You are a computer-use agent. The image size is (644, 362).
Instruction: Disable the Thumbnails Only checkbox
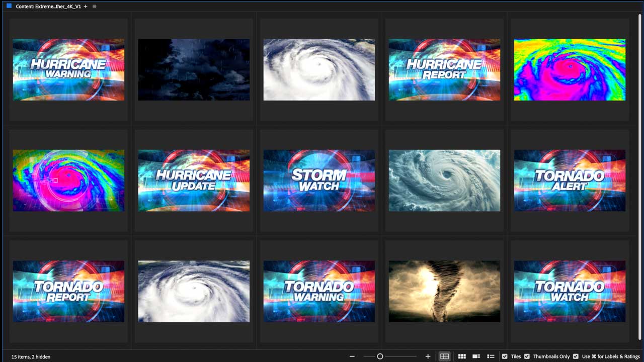coord(527,356)
